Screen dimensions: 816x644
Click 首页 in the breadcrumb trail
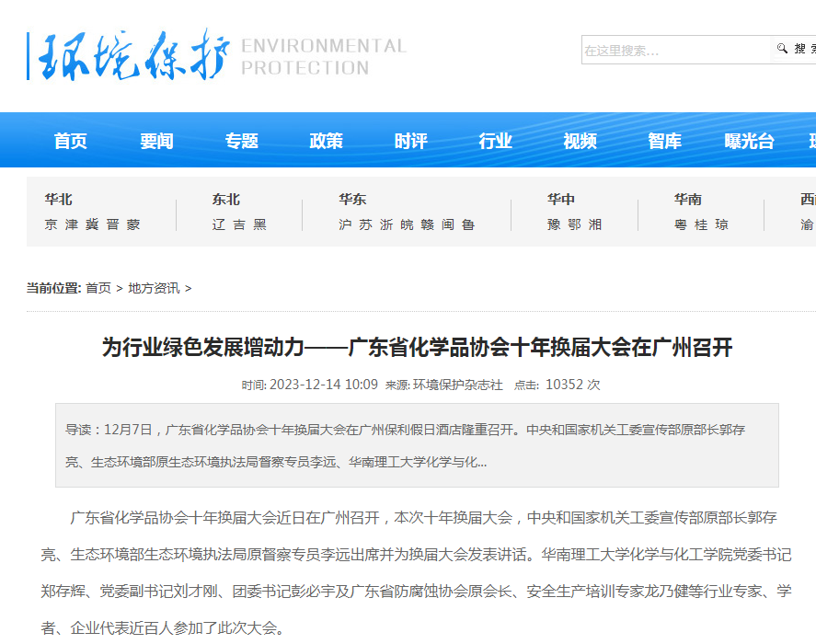point(98,288)
